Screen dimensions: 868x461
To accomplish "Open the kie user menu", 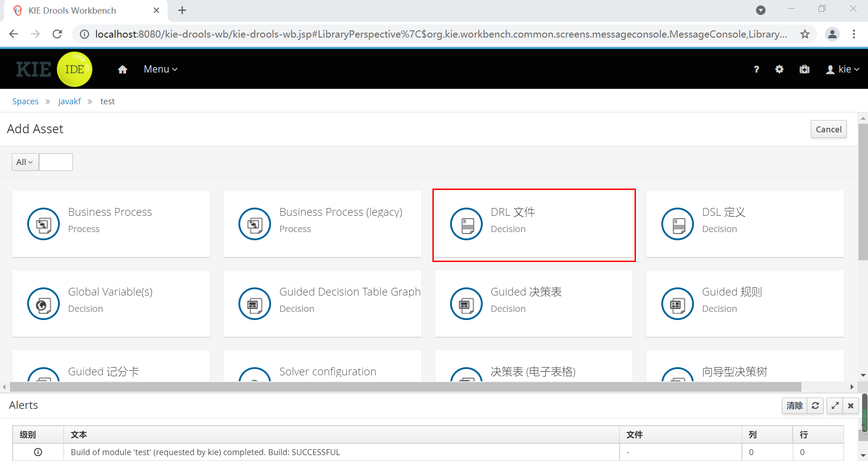I will [x=843, y=69].
